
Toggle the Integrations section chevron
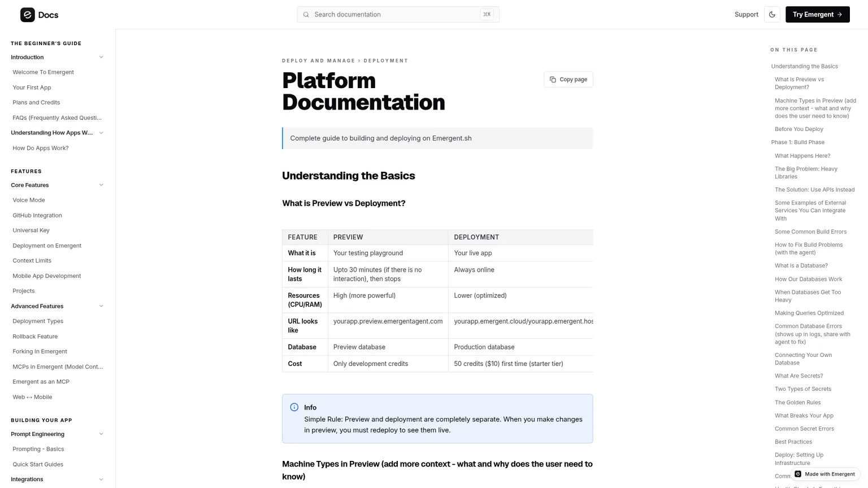tap(101, 480)
